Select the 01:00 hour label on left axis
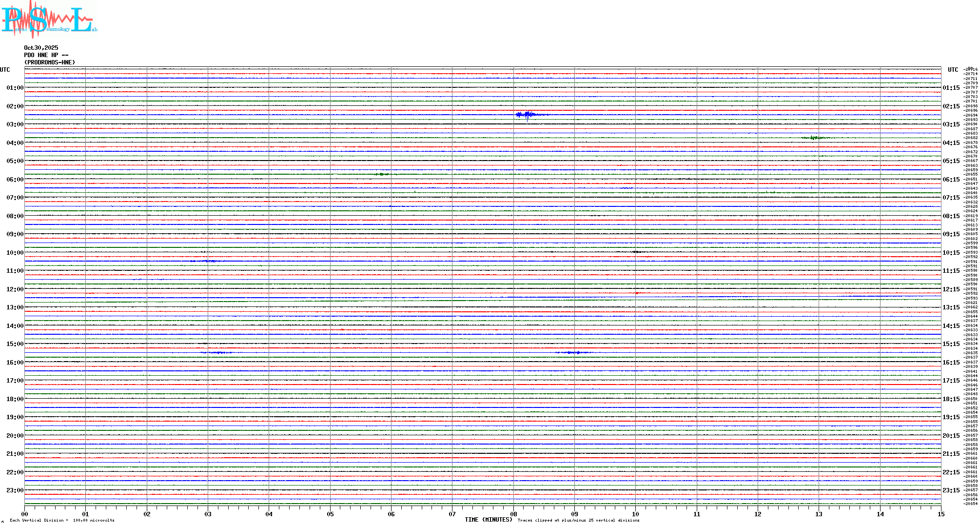Screen dimensions: 980x527 (x=15, y=88)
